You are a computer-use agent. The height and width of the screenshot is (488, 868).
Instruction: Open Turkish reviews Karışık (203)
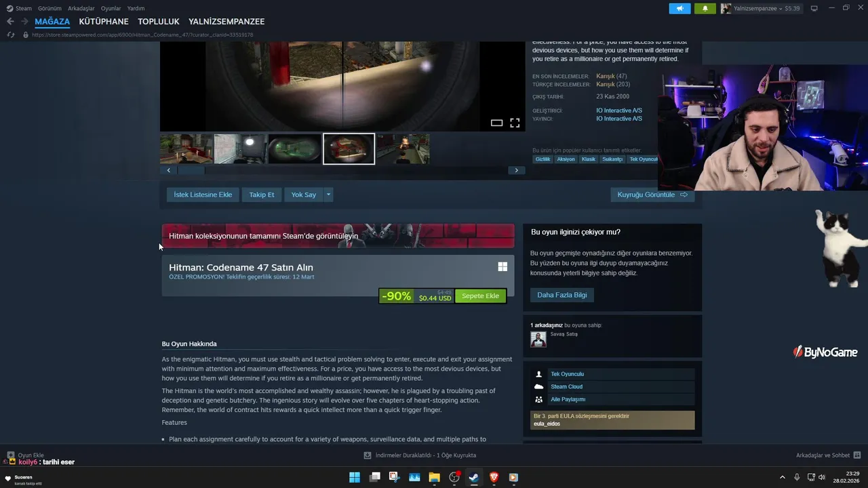pyautogui.click(x=613, y=84)
